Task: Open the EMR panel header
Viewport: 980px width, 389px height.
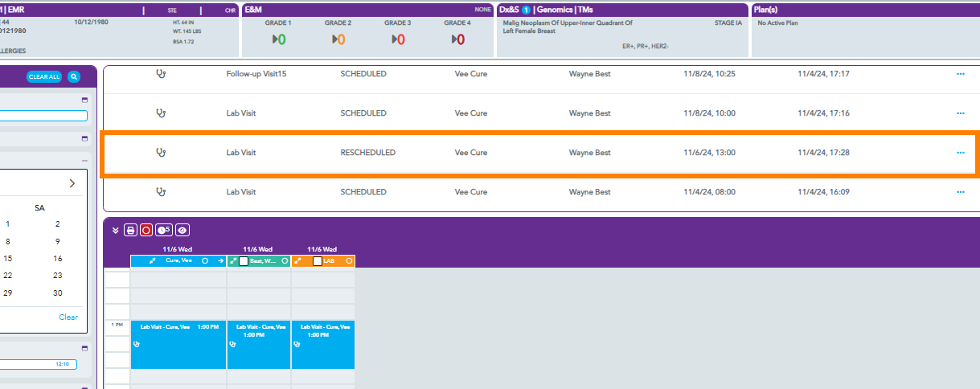Action: coord(16,10)
